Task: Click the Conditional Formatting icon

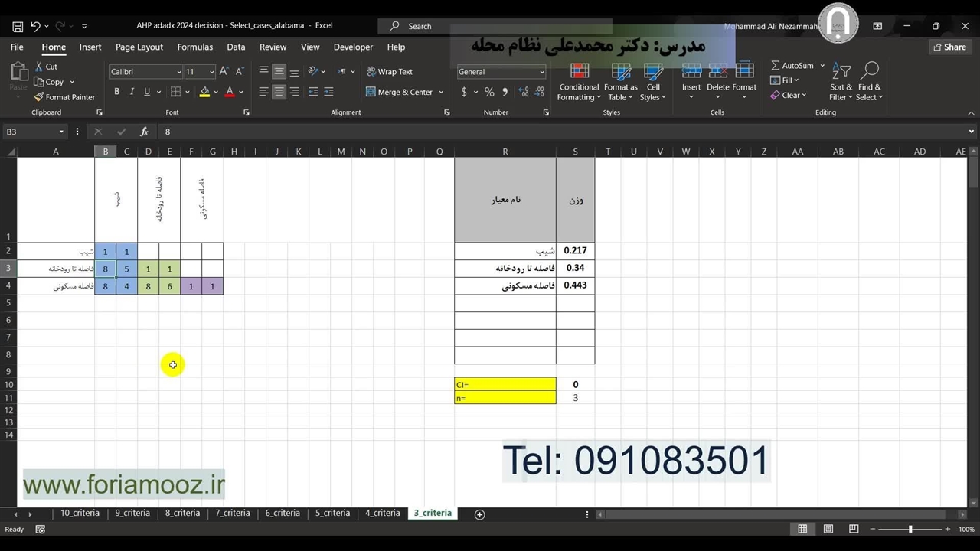Action: [x=579, y=73]
